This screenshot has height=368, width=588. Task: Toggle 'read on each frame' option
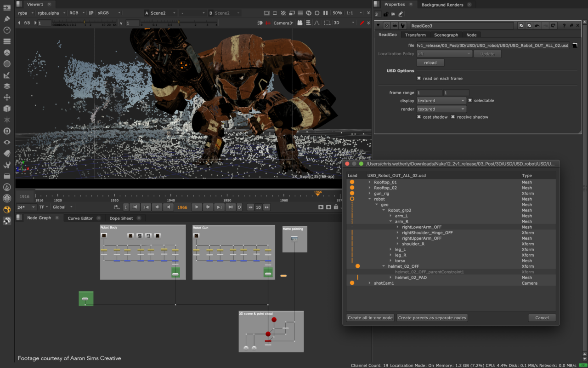[419, 78]
